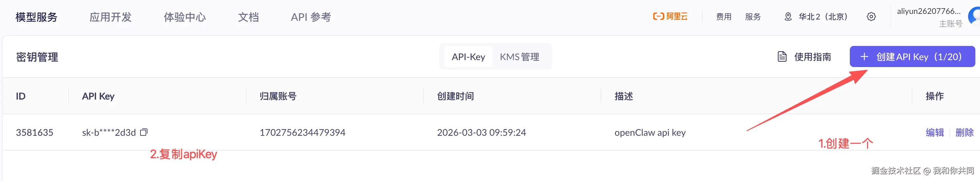Open 文档 in the navigation

(x=248, y=17)
